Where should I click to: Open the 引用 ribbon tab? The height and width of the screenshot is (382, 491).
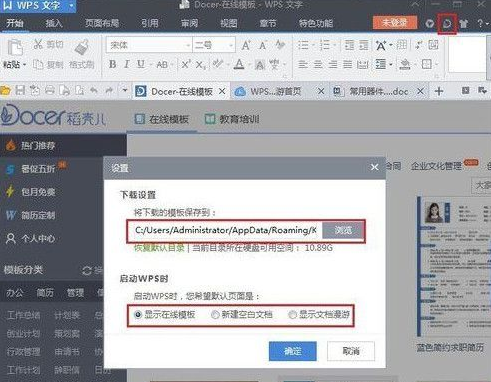tap(150, 23)
